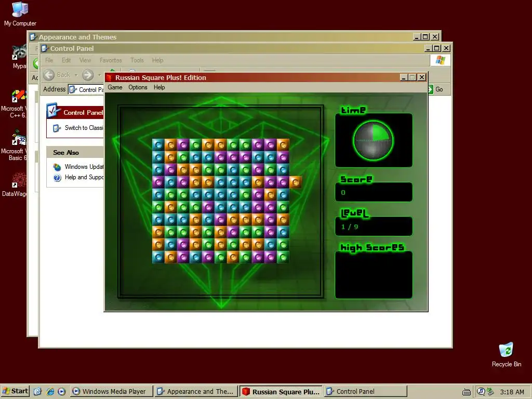The image size is (532, 399).
Task: Open the View menu in Control Panel window
Action: coord(85,60)
